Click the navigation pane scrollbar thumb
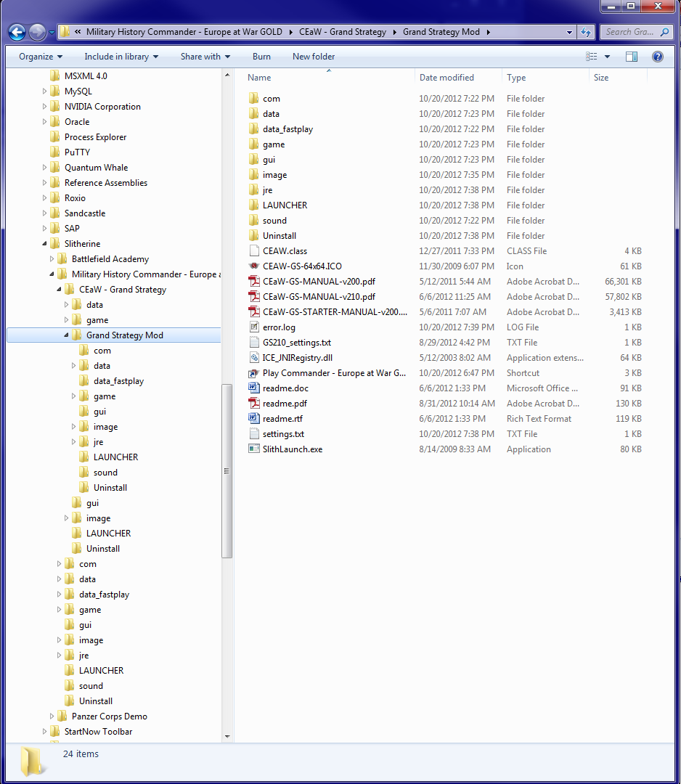 click(227, 470)
